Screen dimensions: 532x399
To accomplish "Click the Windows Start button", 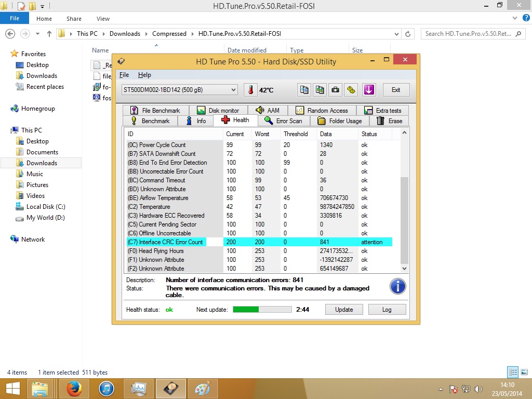I will click(13, 389).
